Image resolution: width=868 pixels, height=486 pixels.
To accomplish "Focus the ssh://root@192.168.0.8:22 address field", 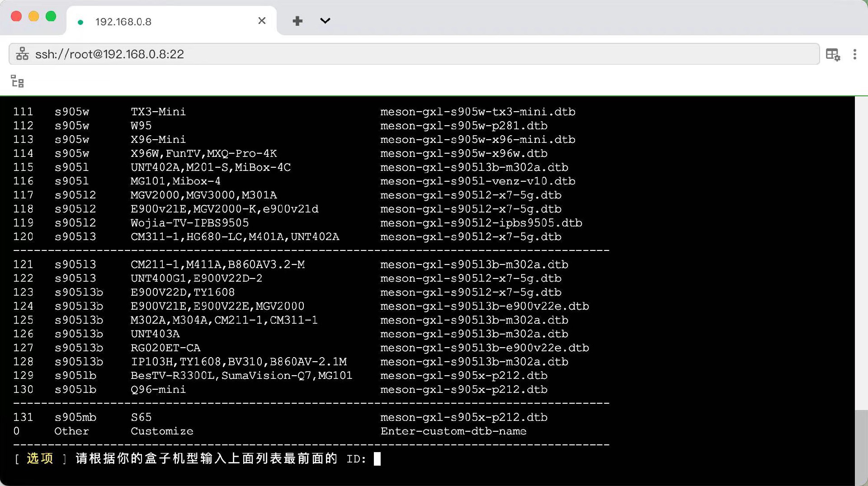I will pos(407,54).
